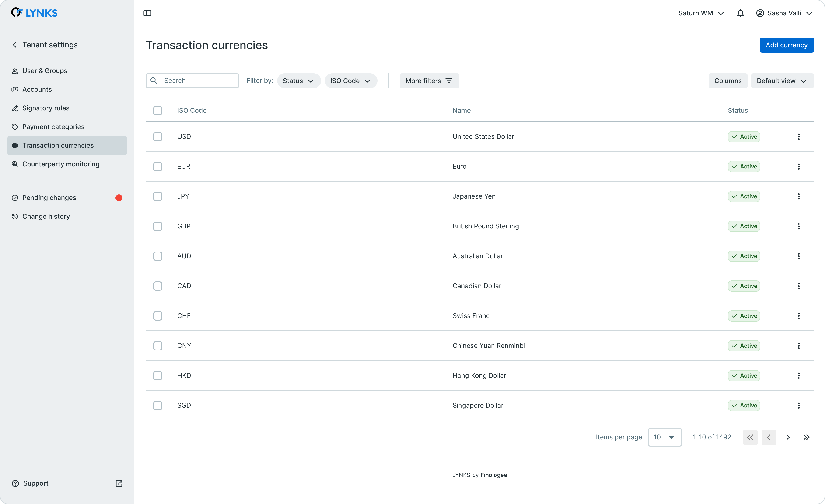Screen dimensions: 825x504
Task: Open the ISO Code filter dropdown
Action: pyautogui.click(x=351, y=81)
